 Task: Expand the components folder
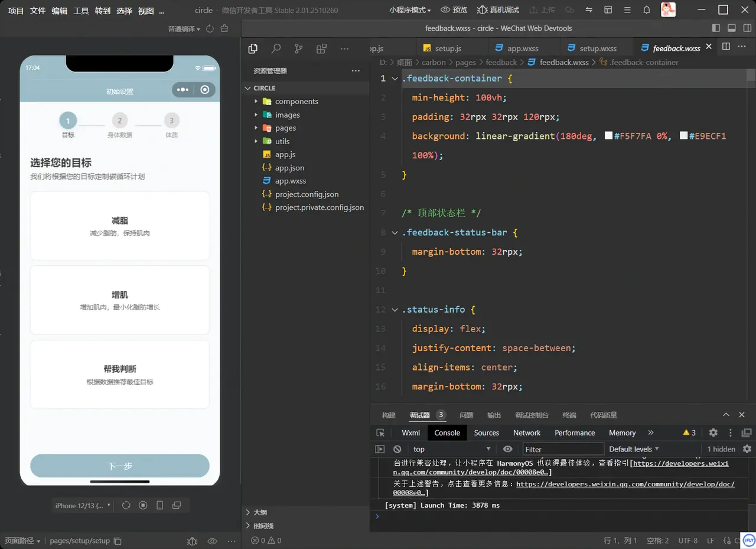tap(296, 102)
